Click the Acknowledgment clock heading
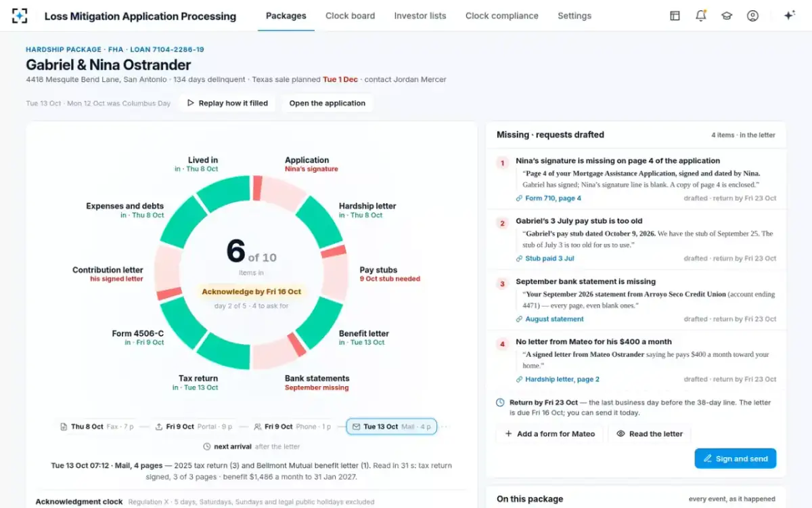Screen dimensions: 812x508 pos(79,502)
